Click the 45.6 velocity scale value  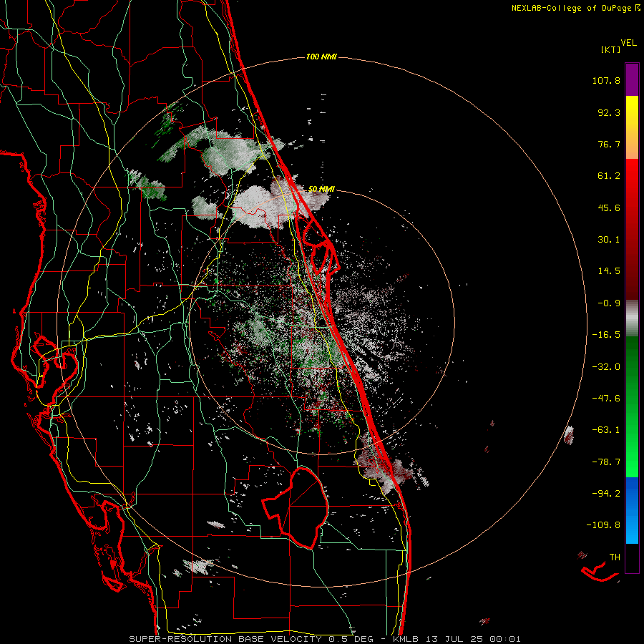pos(609,208)
